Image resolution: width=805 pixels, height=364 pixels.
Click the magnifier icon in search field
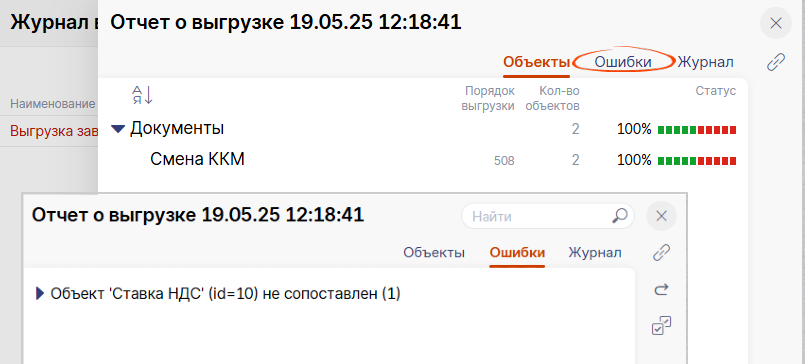tap(620, 216)
